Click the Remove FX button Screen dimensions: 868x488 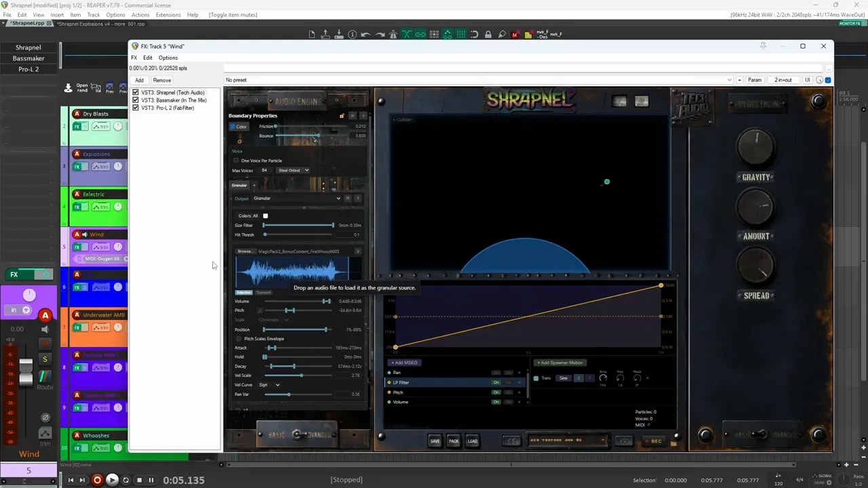(x=162, y=80)
